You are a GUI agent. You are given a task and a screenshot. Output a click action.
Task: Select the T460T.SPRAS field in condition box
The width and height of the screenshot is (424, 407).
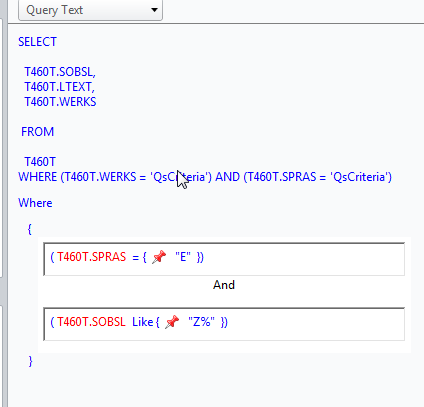91,257
